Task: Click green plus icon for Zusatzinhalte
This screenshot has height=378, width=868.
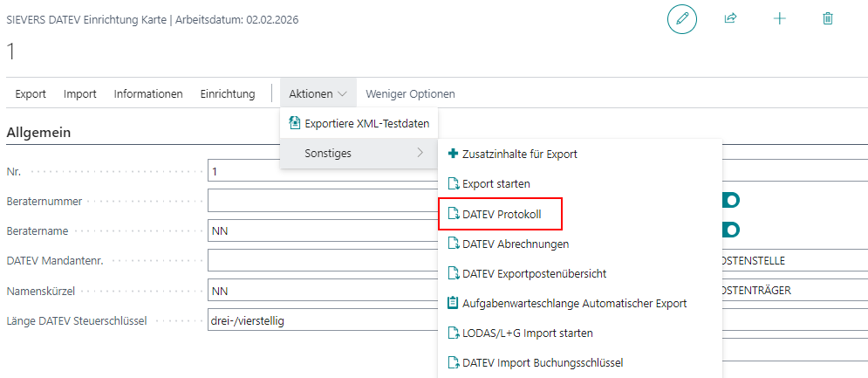Action: click(452, 154)
